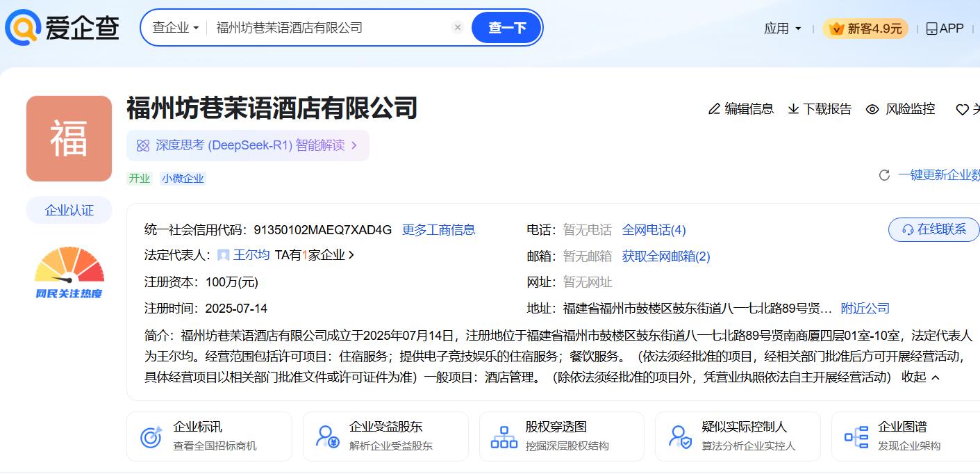Viewport: 980px width, 474px height.
Task: Open the 查企业 search type dropdown
Action: click(x=176, y=28)
